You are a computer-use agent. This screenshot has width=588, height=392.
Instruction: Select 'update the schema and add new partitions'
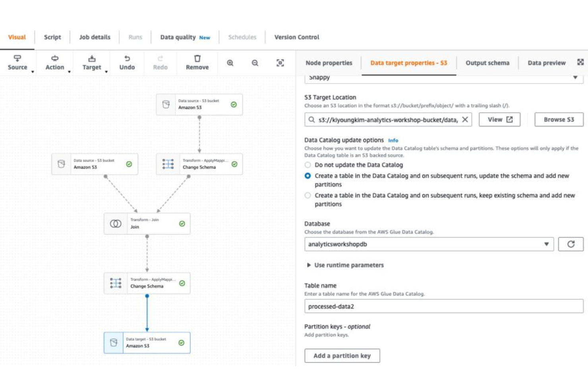click(308, 176)
